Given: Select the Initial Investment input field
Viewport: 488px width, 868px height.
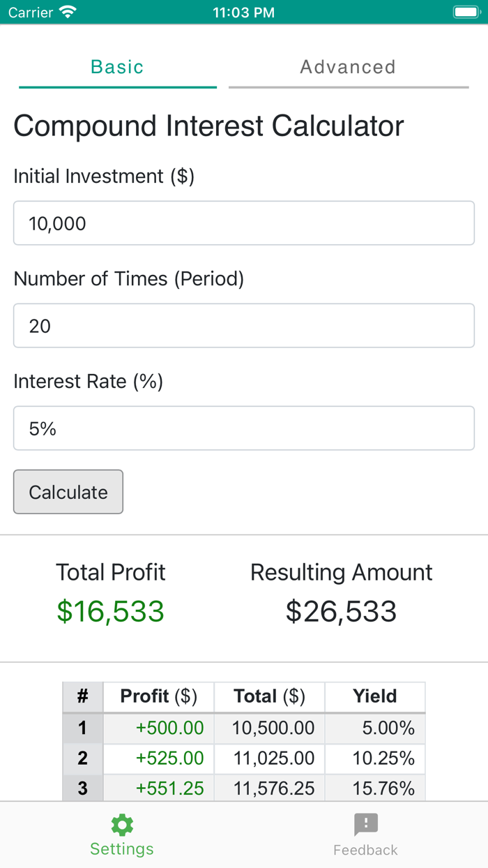Looking at the screenshot, I should (243, 223).
